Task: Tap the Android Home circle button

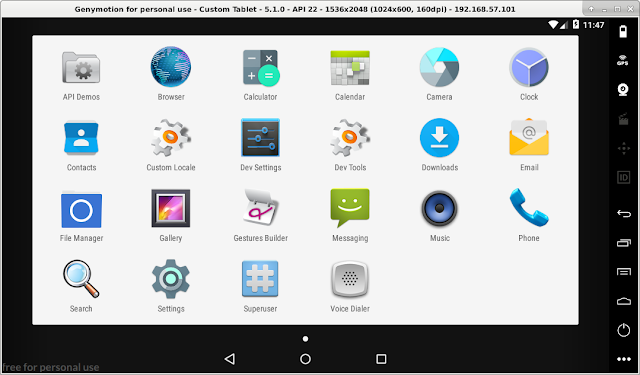Action: tap(305, 359)
